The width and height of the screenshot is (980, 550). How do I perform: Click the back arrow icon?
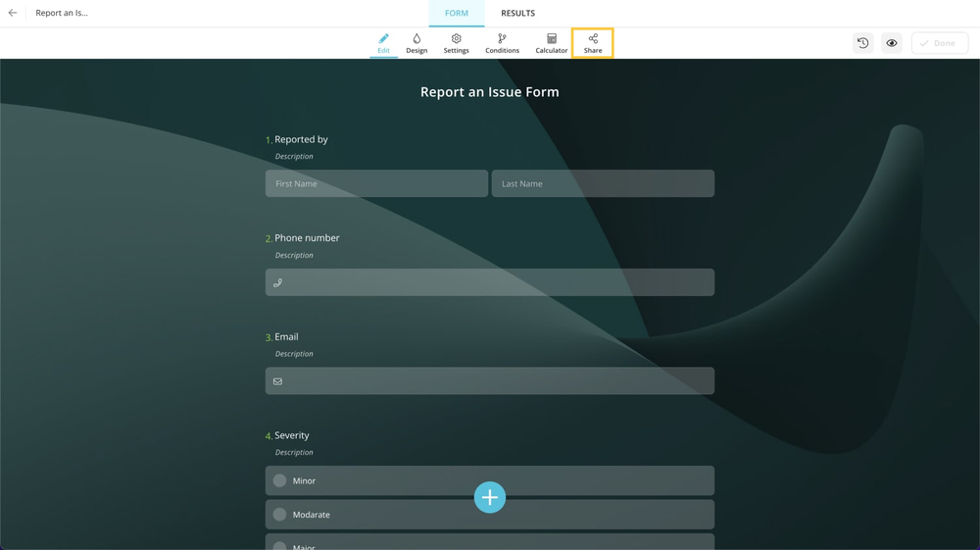(13, 13)
